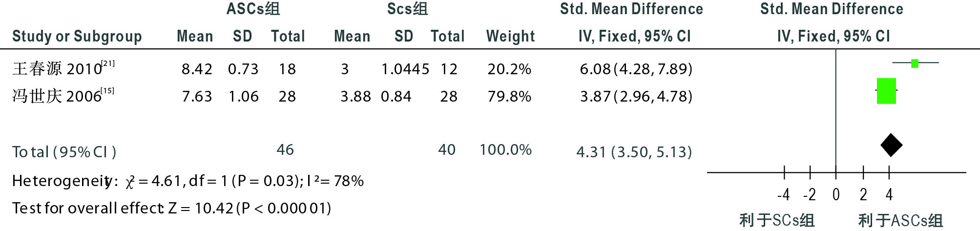Select the 王春源 2010 study label
The height and width of the screenshot is (231, 980).
[x=63, y=68]
